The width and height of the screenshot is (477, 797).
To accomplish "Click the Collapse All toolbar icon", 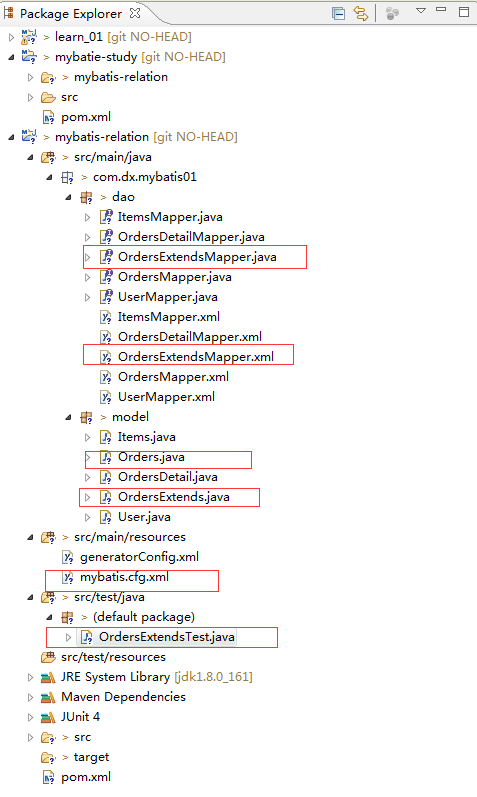I will [338, 13].
